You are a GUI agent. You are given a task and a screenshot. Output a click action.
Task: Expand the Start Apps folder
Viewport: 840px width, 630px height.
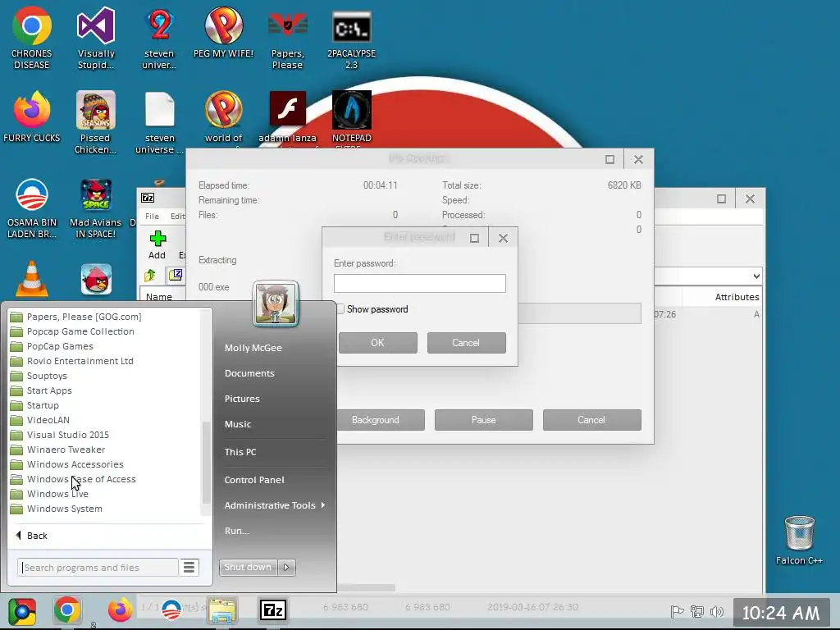point(42,390)
